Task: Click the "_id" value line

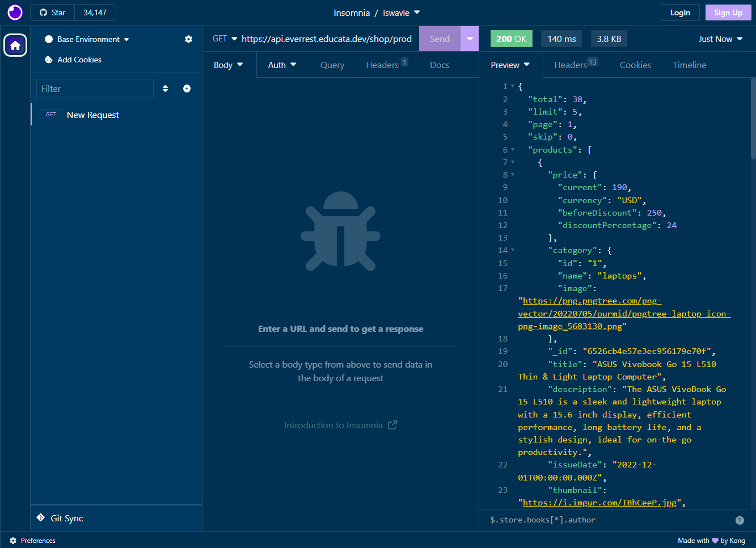Action: pos(632,351)
